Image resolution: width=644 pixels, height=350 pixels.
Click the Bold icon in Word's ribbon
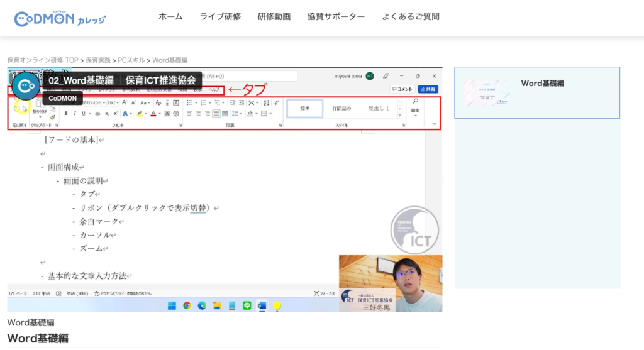(65, 114)
